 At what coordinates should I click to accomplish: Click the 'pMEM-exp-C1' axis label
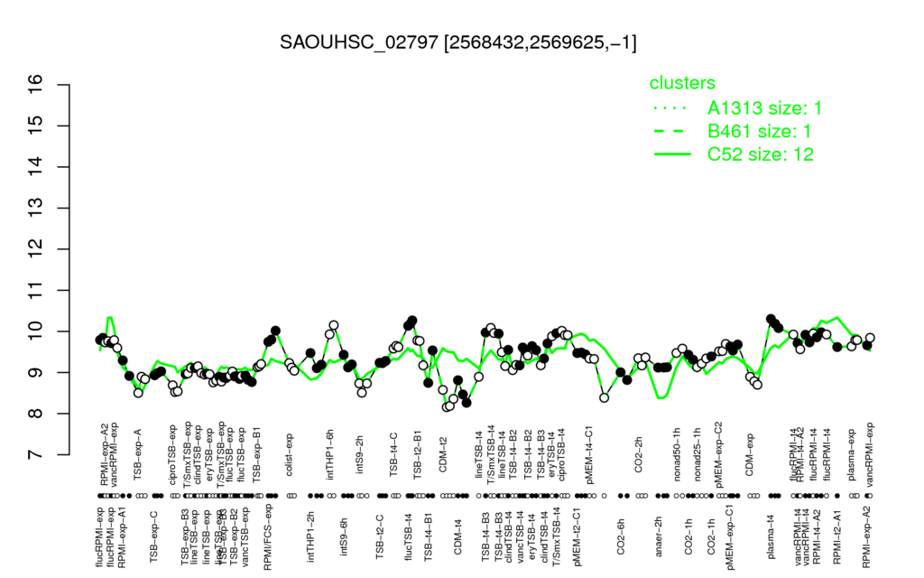pyautogui.click(x=731, y=537)
